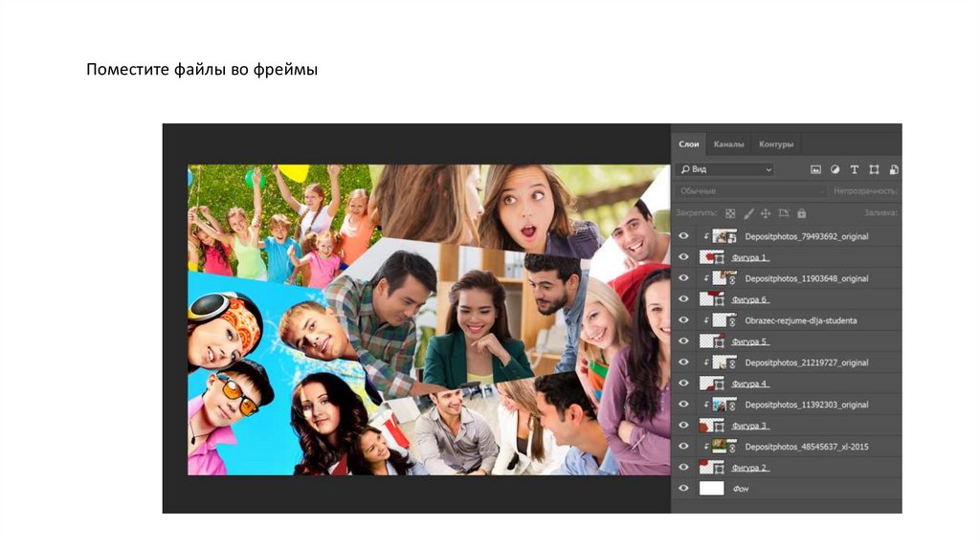This screenshot has height=549, width=980.
Task: Lock layer position icon
Action: point(766,213)
